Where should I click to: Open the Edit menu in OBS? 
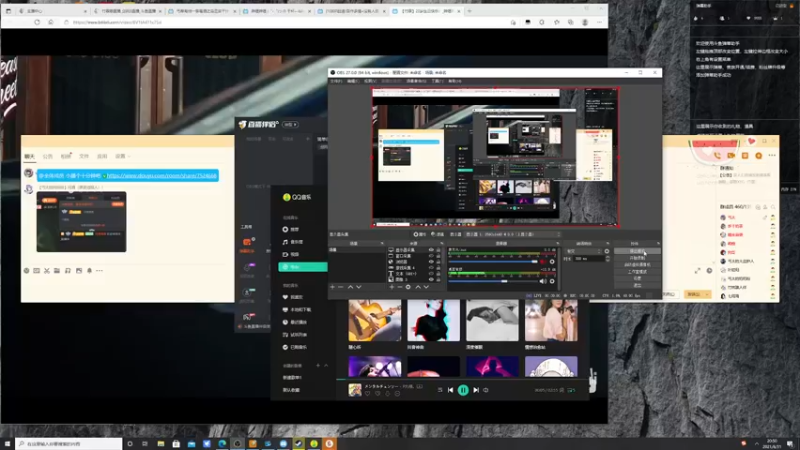(x=353, y=81)
